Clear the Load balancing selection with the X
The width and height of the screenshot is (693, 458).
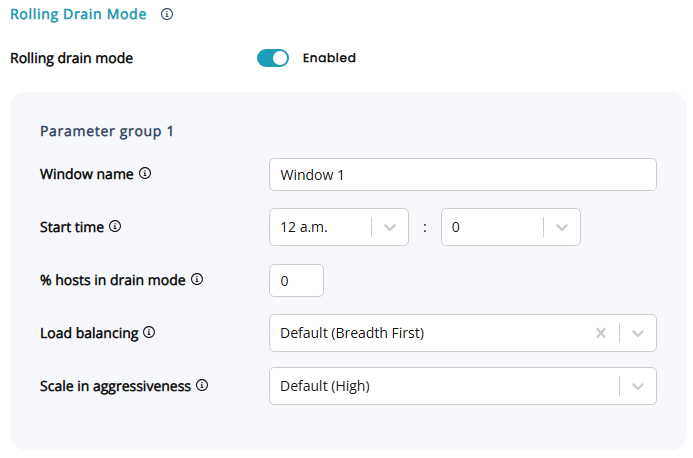pyautogui.click(x=601, y=333)
